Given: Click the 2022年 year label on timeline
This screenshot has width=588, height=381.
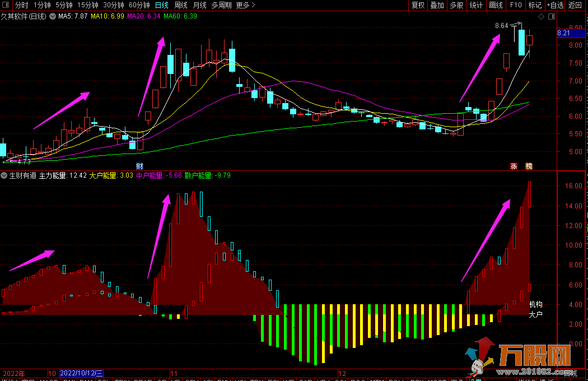Looking at the screenshot, I should (14, 374).
